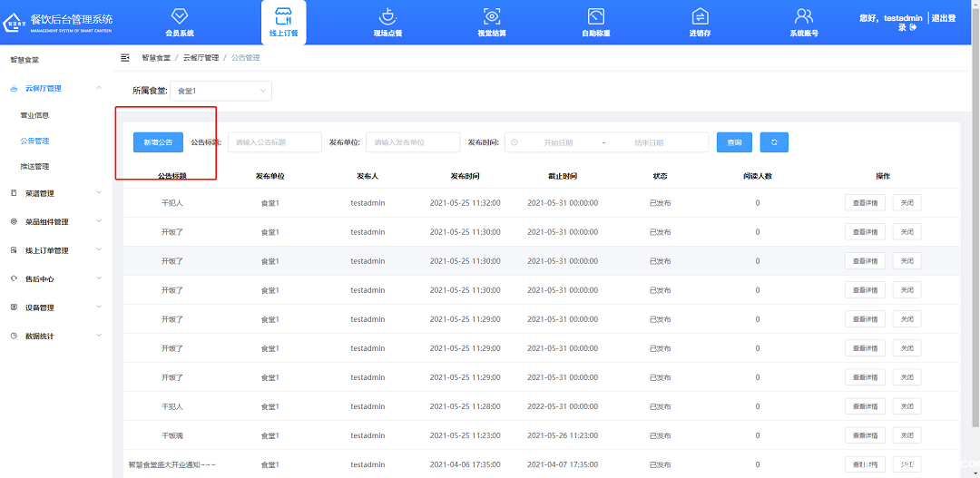980x478 pixels.
Task: Open the 开始日期 date picker field
Action: (x=558, y=142)
